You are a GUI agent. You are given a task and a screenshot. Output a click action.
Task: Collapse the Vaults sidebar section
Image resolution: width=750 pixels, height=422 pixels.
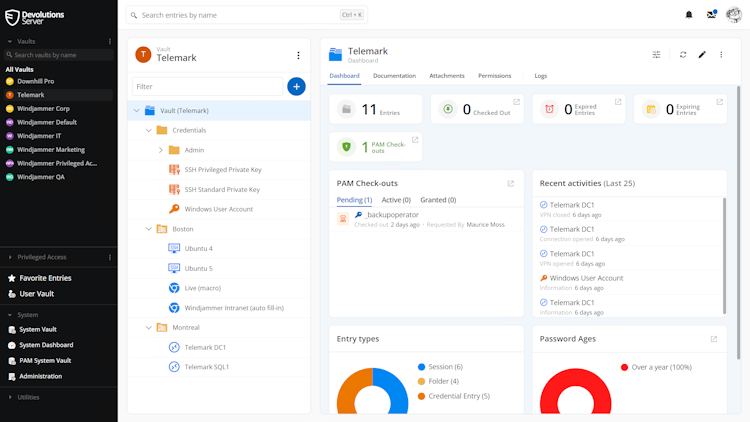10,42
